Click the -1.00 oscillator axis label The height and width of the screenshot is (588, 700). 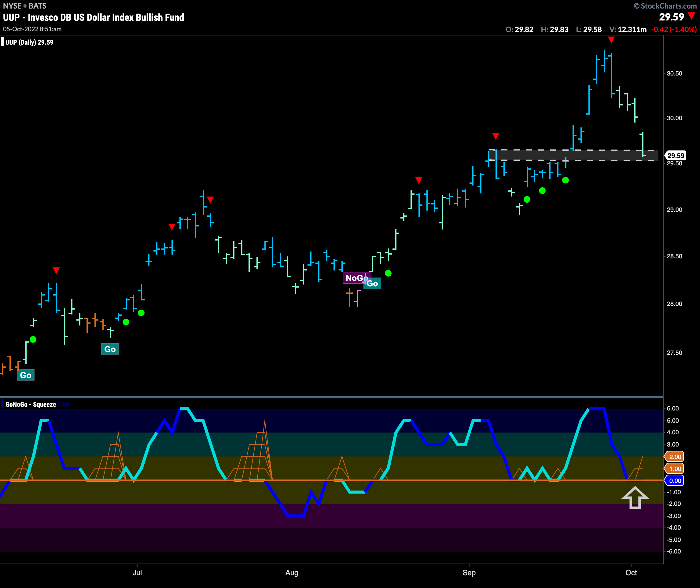coord(674,492)
